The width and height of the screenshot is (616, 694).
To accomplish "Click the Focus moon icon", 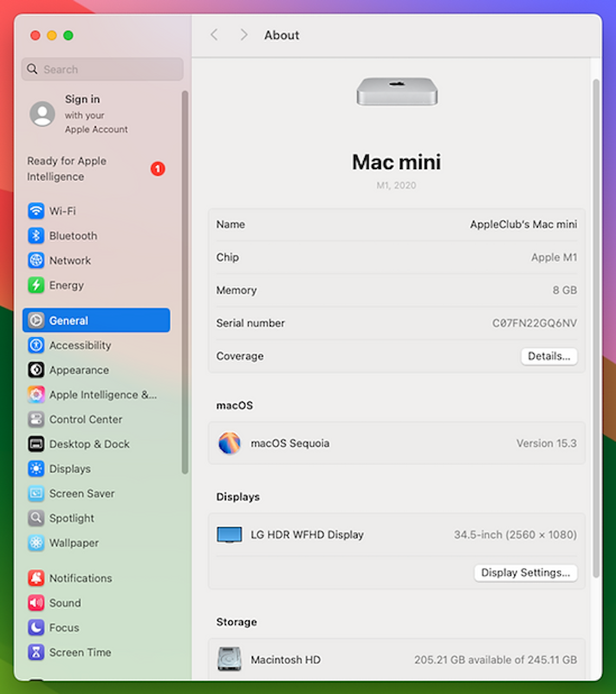I will coord(36,627).
